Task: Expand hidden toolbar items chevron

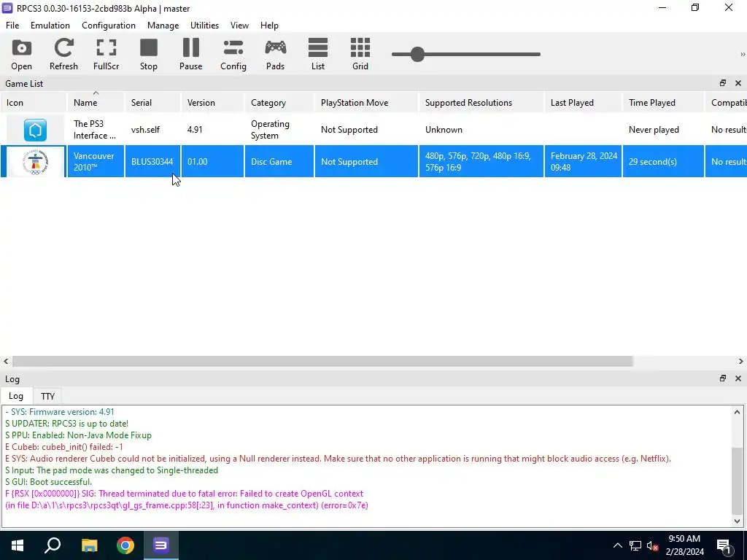Action: click(x=742, y=54)
